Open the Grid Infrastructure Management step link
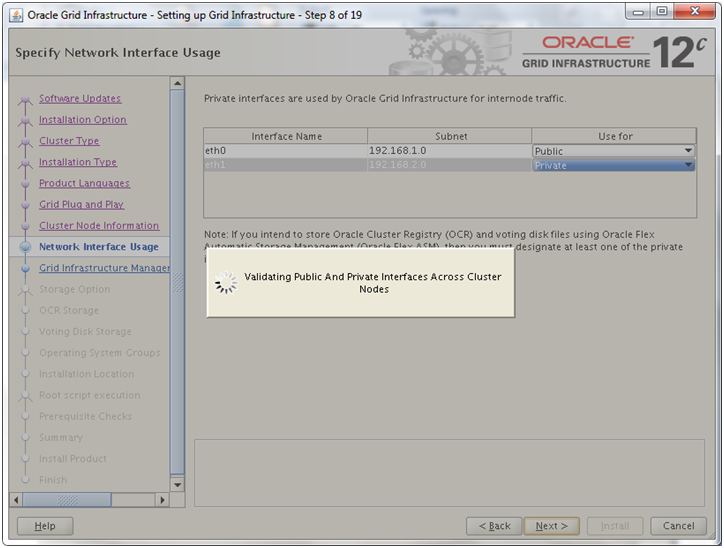The height and width of the screenshot is (548, 724). point(104,268)
